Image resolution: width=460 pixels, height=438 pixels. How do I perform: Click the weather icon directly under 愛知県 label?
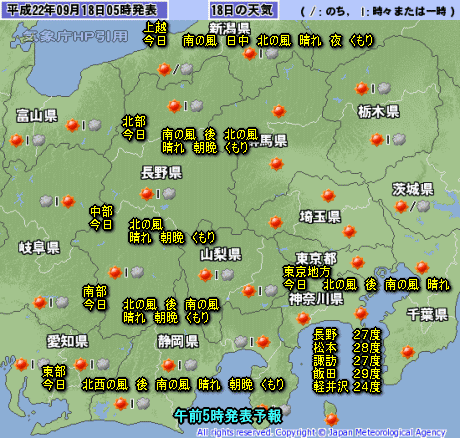click(x=92, y=364)
